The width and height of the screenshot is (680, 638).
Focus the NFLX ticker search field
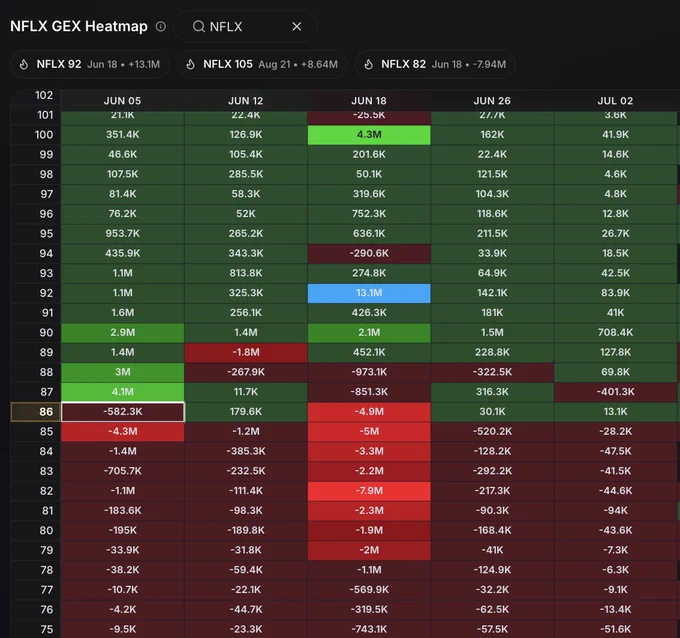coord(245,26)
